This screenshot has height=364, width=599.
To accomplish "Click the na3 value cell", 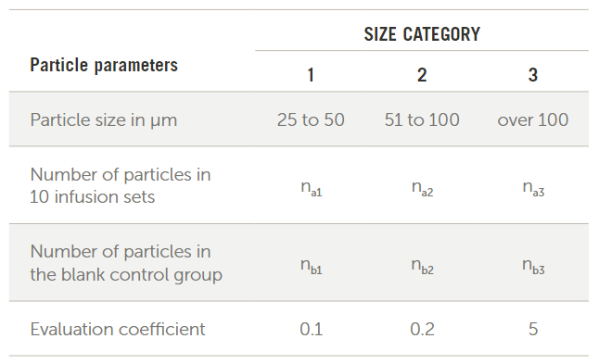I will point(533,188).
